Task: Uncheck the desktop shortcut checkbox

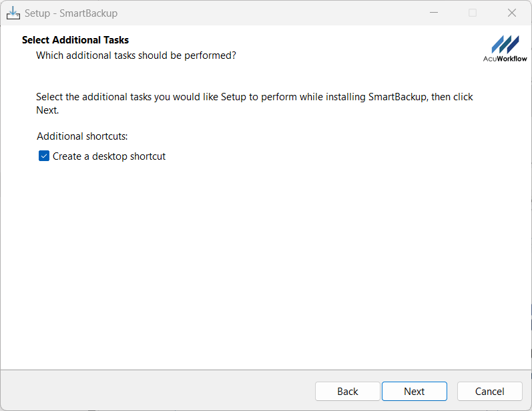Action: coord(44,156)
